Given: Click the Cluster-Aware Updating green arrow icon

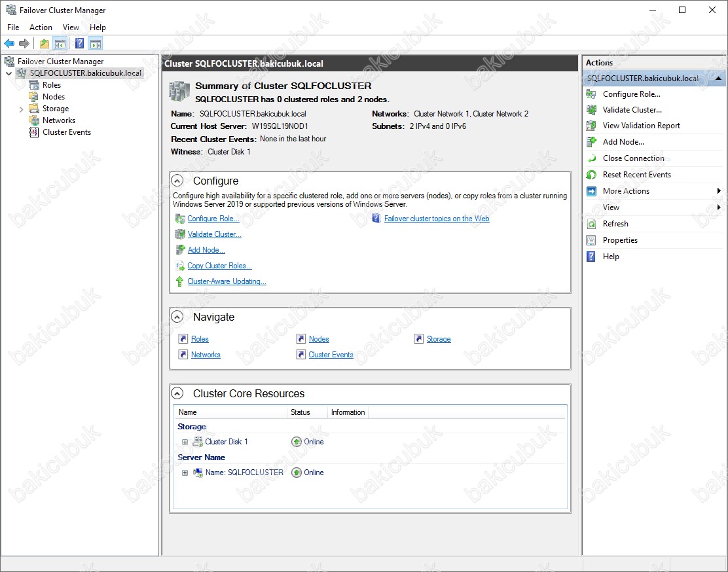Looking at the screenshot, I should pyautogui.click(x=179, y=281).
